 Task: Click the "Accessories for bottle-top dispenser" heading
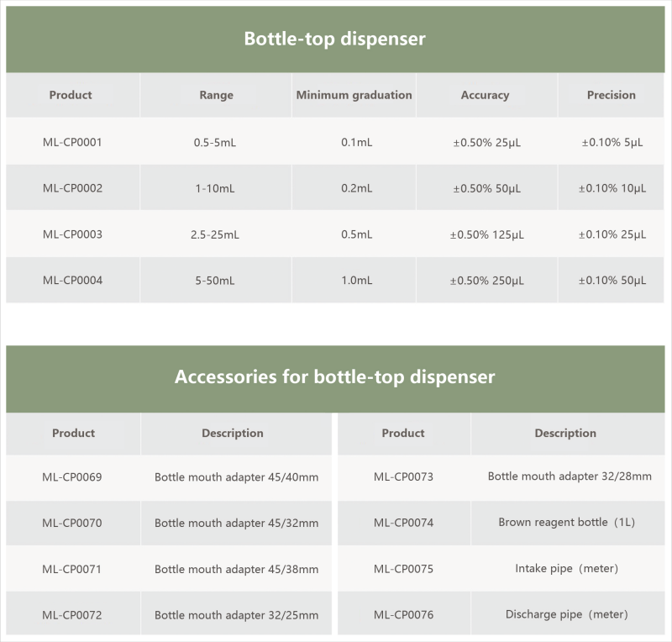(334, 376)
